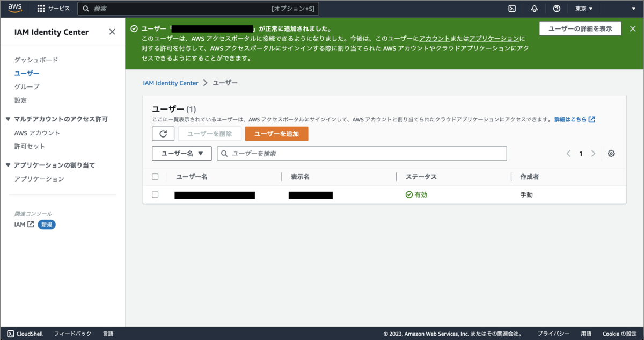Follow the アカウント link in the banner
This screenshot has height=340, width=644.
pyautogui.click(x=434, y=39)
